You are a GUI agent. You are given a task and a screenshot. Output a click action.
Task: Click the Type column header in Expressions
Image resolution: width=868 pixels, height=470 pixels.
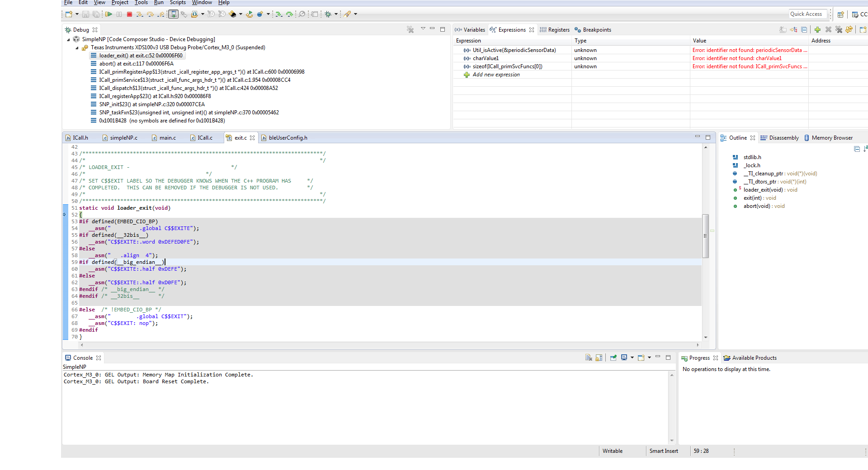click(630, 41)
